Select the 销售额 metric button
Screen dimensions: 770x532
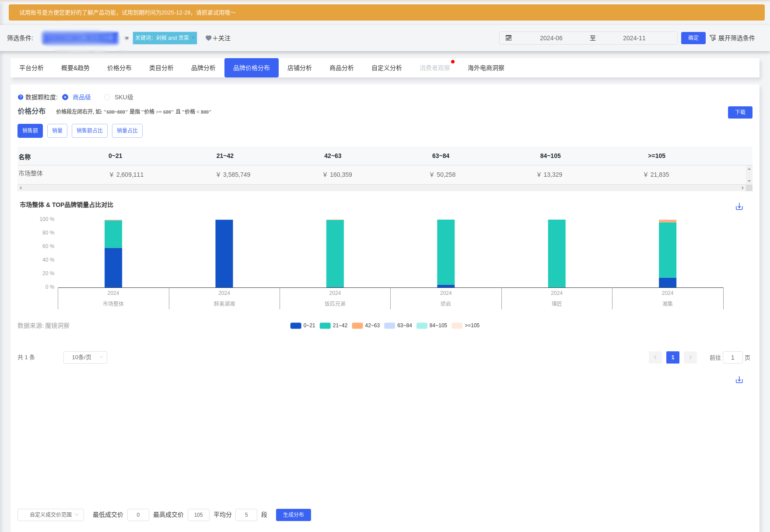30,131
